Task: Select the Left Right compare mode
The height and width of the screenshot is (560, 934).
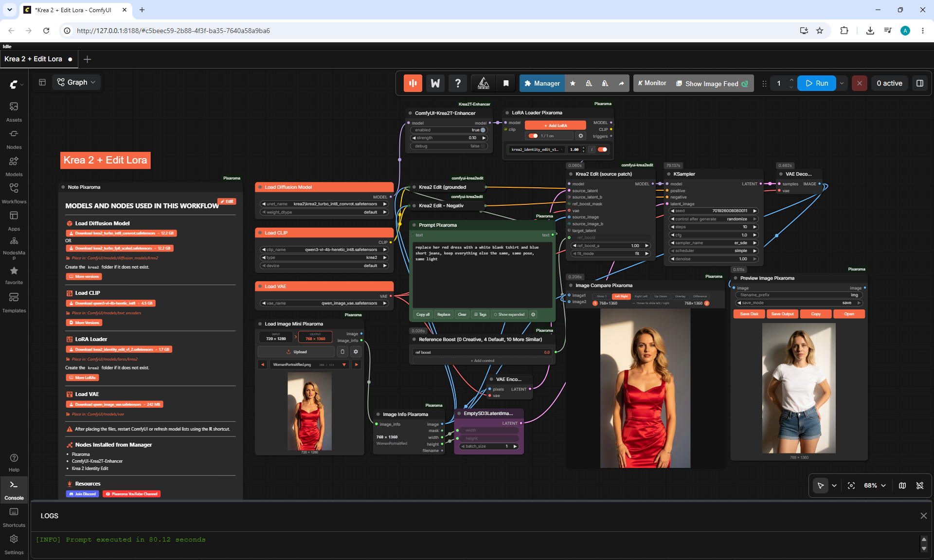Action: coord(621,296)
